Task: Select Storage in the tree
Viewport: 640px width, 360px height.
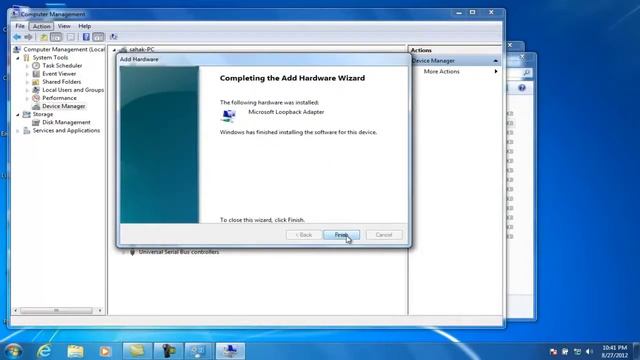Action: (x=42, y=114)
